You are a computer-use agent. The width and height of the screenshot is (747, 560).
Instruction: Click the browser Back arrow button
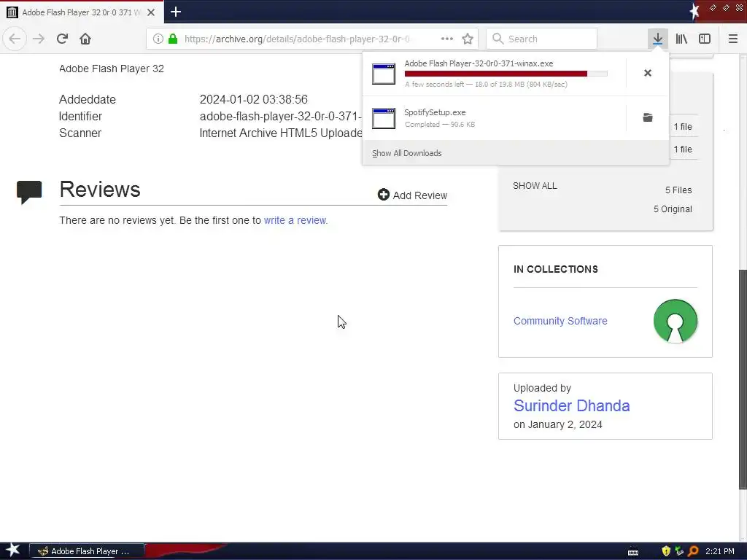(15, 39)
